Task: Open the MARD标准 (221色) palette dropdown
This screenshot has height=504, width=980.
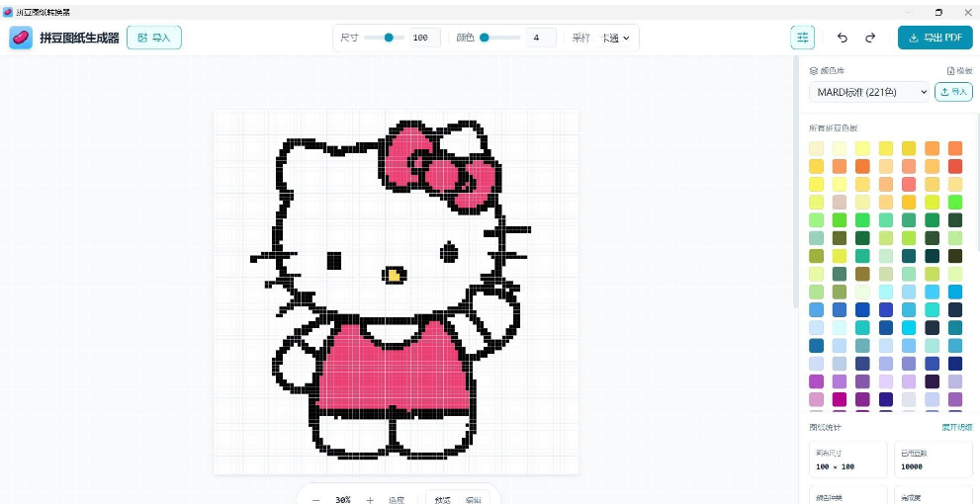Action: [869, 92]
